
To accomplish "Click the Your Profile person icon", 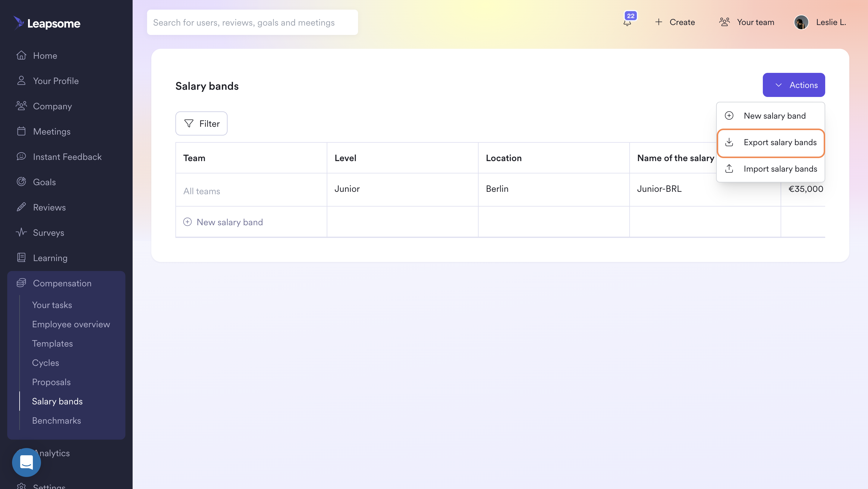I will pos(21,80).
